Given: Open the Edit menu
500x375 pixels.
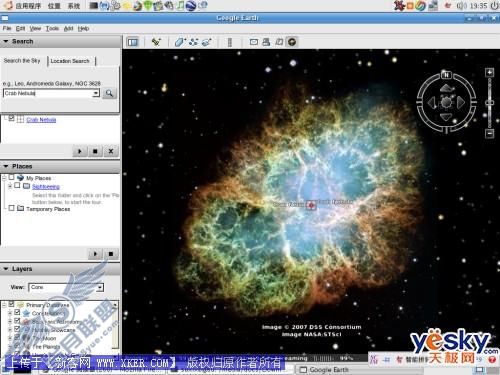Looking at the screenshot, I should point(20,28).
